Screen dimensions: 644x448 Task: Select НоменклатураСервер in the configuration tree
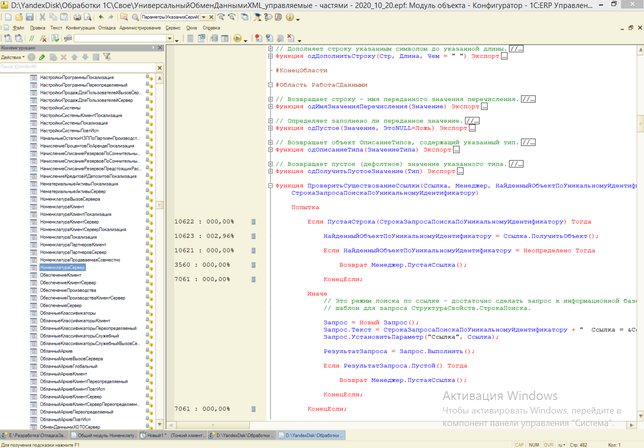click(60, 268)
